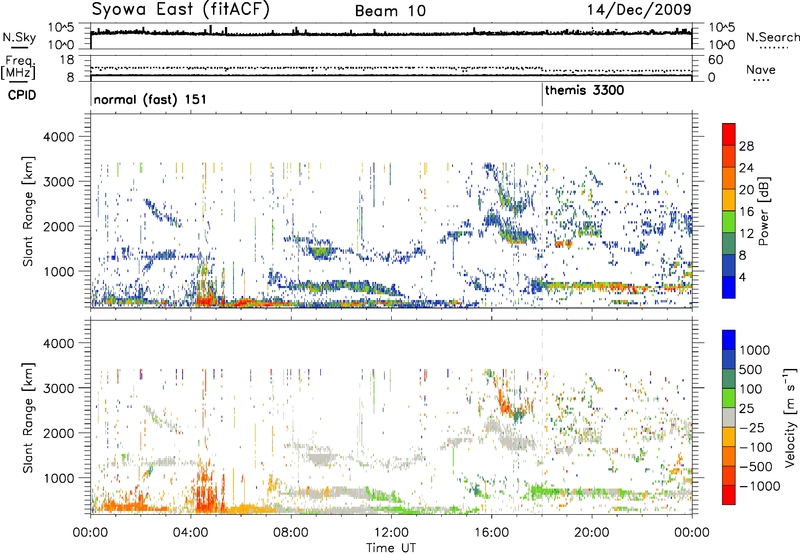Select the bright blue 0–4 dB Power segment

point(729,288)
